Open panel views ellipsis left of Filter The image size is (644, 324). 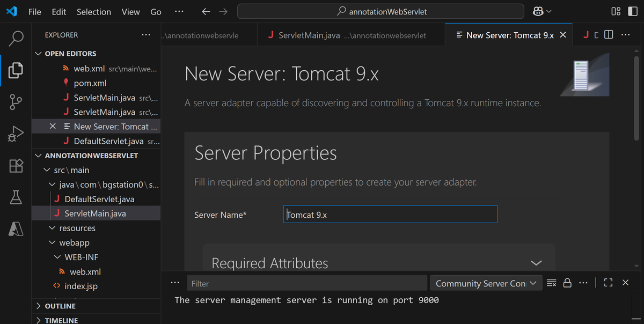click(175, 283)
